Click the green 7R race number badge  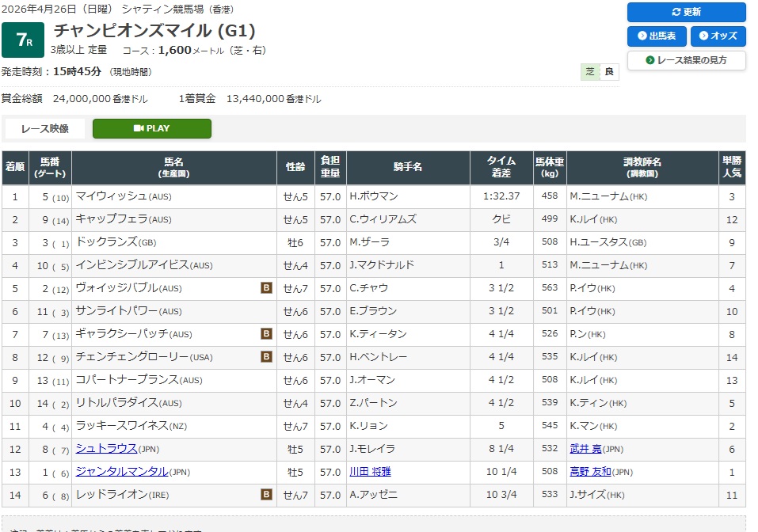pos(23,40)
